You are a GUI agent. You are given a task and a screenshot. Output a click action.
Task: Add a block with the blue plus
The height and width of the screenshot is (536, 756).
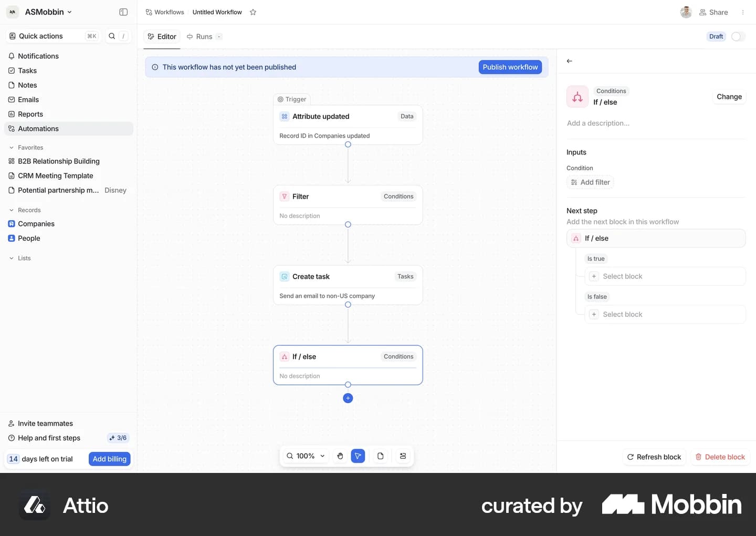(348, 398)
